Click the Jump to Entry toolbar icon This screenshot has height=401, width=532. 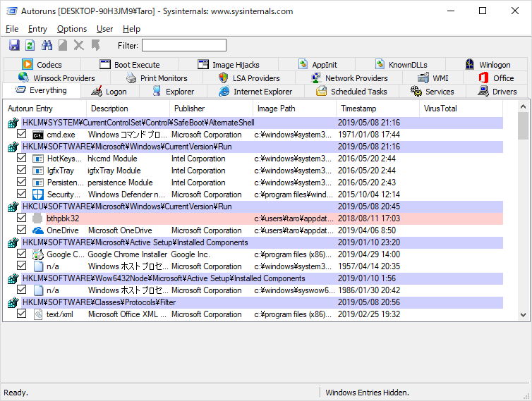pos(95,45)
